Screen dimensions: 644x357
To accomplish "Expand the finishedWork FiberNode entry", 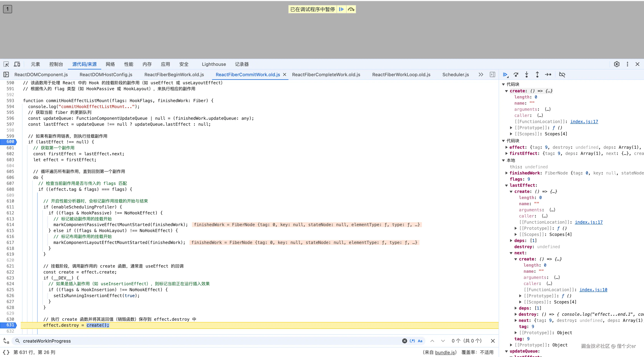I will point(506,173).
